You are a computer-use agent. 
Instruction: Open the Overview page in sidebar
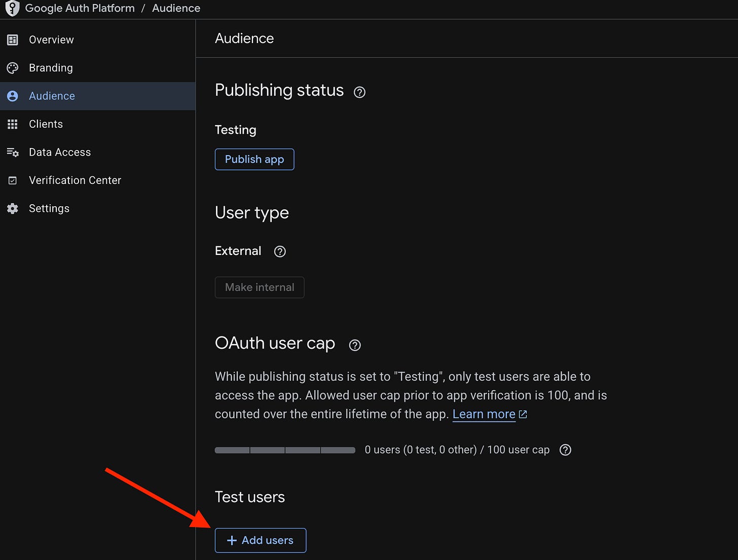98,40
